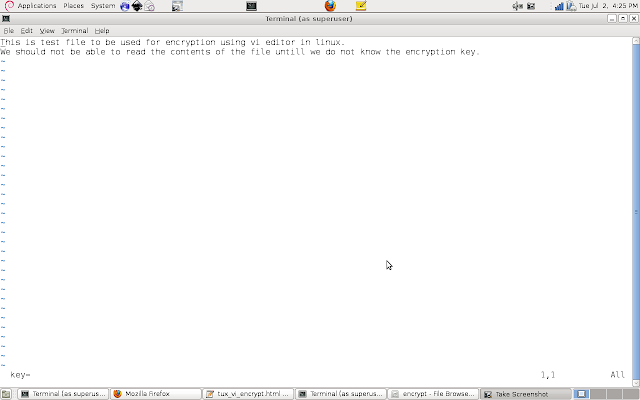Click the volume speaker icon in tray
This screenshot has height=400, width=640.
pos(518,6)
